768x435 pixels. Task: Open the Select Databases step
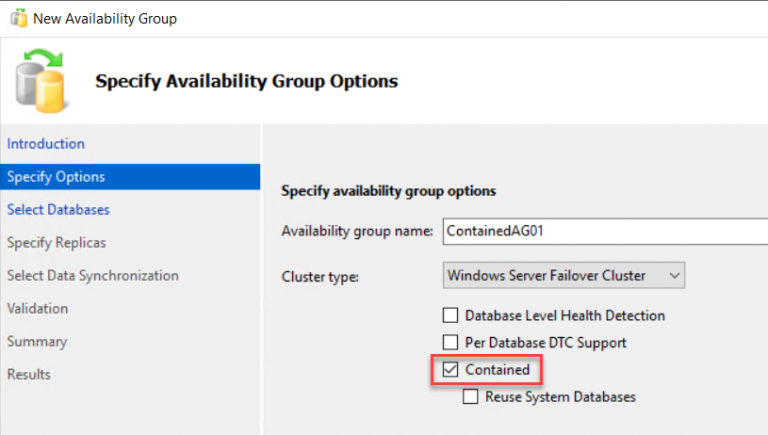click(x=58, y=210)
